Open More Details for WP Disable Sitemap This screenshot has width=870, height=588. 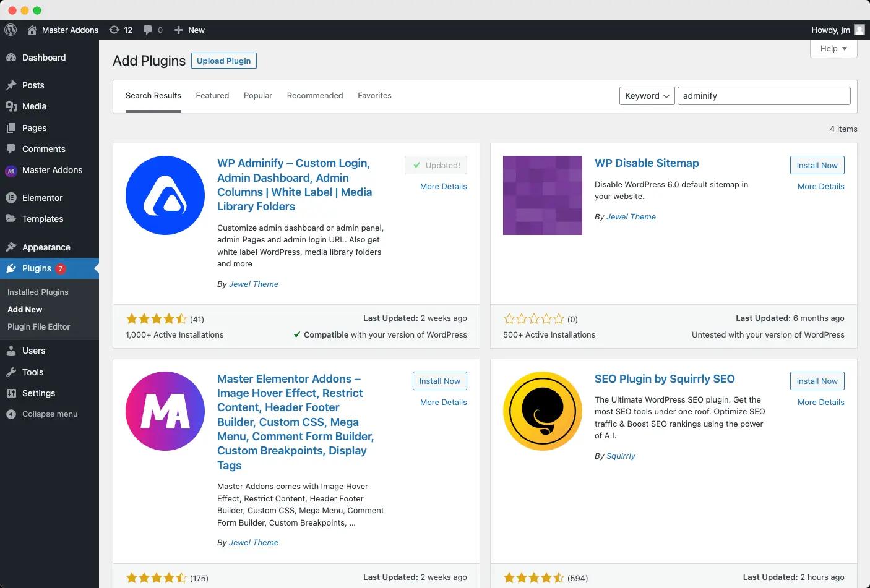821,186
